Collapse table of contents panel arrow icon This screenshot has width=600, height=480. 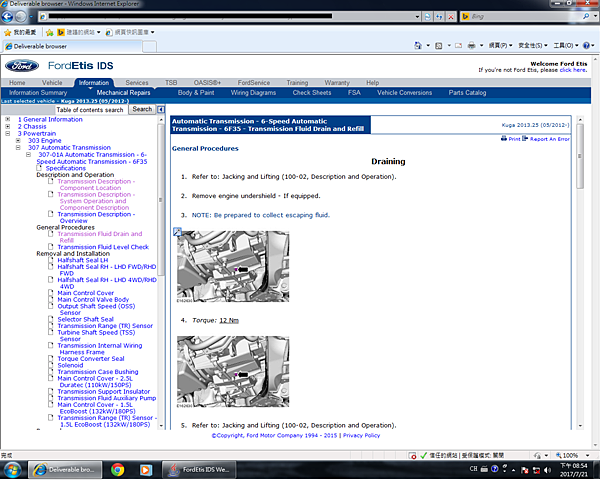click(161, 109)
